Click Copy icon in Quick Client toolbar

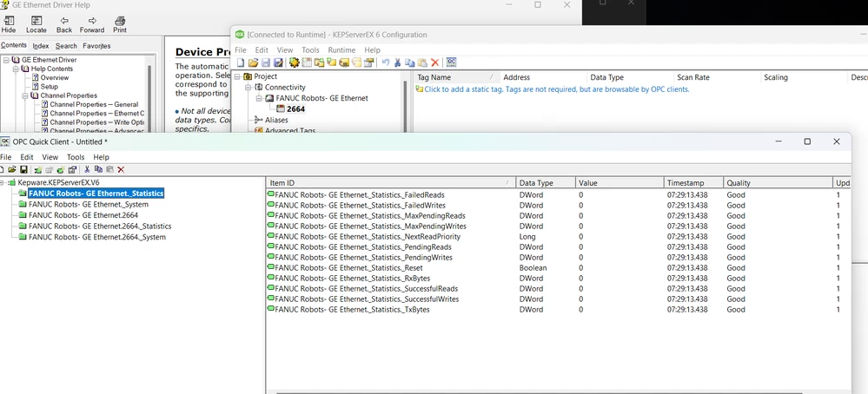(98, 169)
